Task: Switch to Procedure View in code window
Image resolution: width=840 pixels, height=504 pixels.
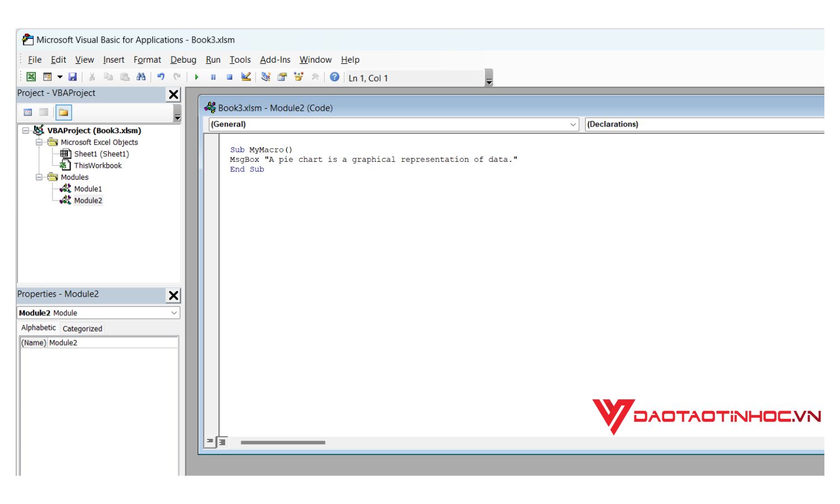Action: pyautogui.click(x=210, y=441)
